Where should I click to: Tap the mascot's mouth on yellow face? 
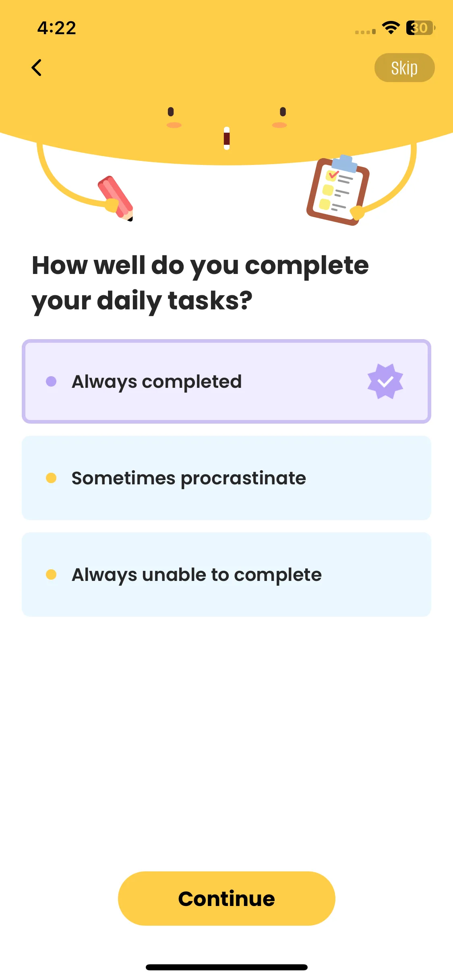[x=227, y=138]
